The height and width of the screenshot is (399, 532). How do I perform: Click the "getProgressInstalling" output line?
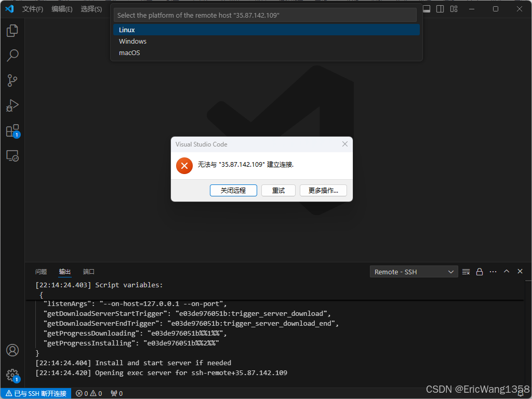pos(131,343)
